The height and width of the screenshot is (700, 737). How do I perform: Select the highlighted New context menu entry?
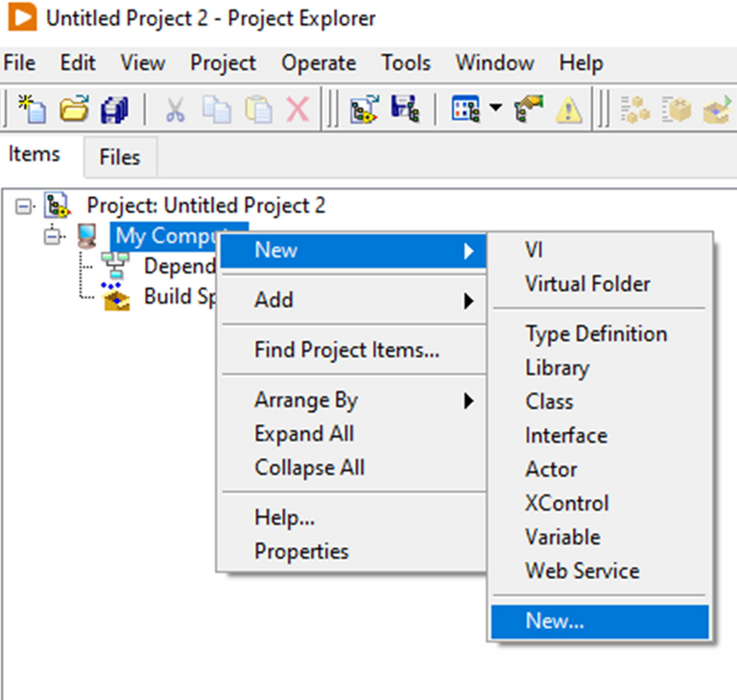(x=353, y=251)
